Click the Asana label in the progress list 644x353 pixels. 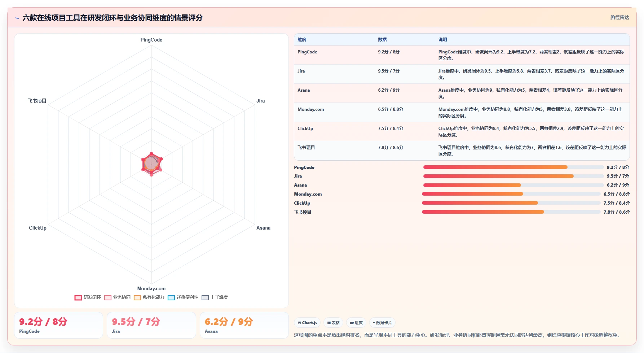[300, 185]
